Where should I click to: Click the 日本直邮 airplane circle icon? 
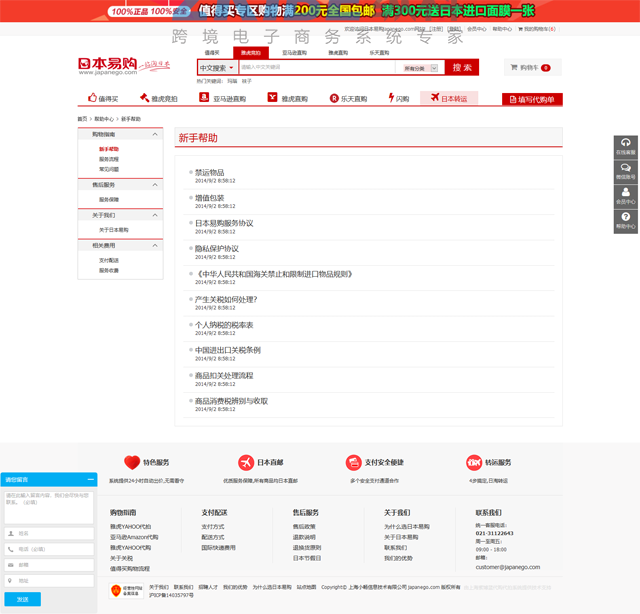(x=246, y=463)
